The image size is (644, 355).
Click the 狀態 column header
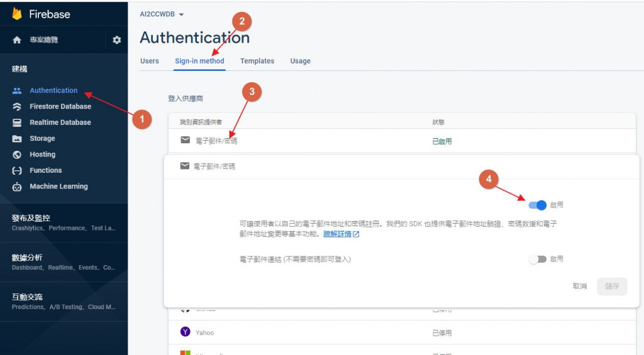tap(438, 122)
